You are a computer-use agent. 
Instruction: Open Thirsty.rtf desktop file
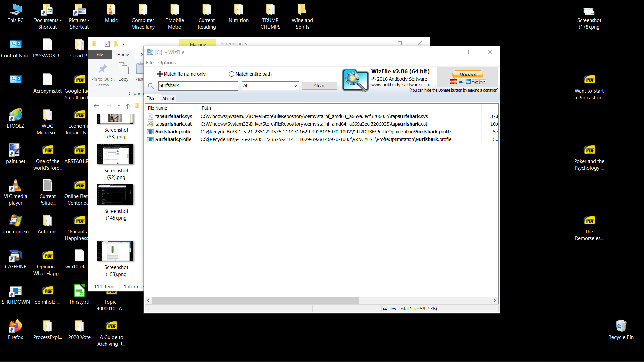(79, 295)
